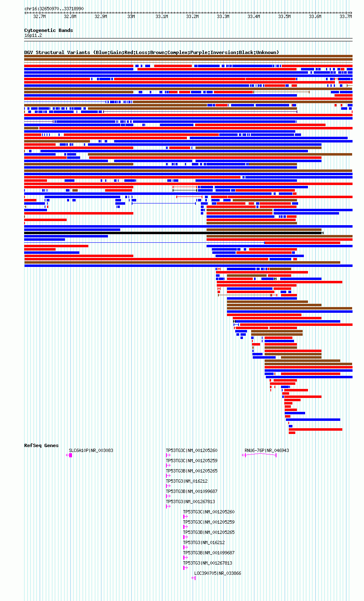The width and height of the screenshot is (364, 601).
Task: Click the 33.4M ruler label
Action: click(x=254, y=17)
